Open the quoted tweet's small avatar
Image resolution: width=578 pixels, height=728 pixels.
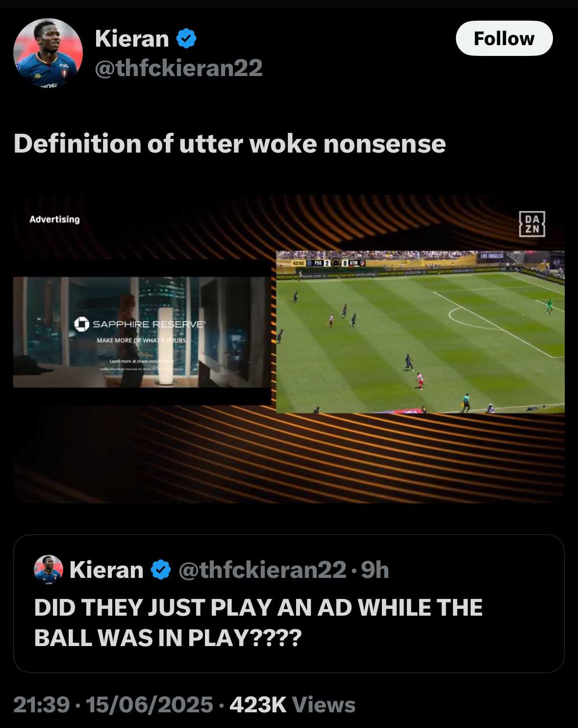[48, 570]
